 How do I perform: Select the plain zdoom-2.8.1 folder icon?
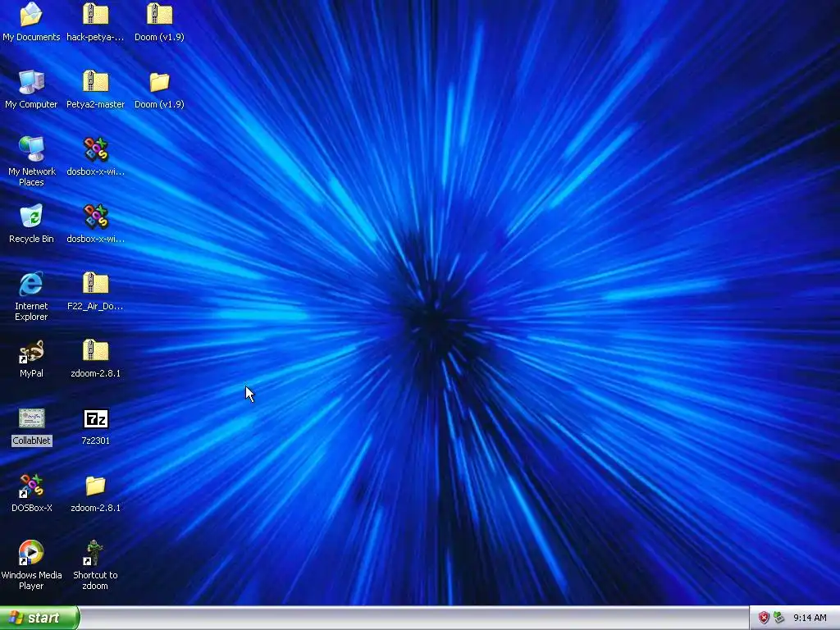point(95,486)
